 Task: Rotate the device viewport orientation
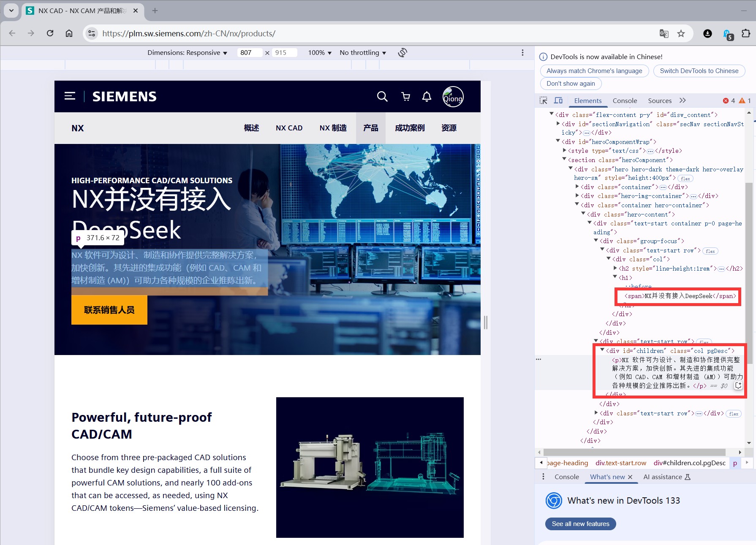(402, 52)
